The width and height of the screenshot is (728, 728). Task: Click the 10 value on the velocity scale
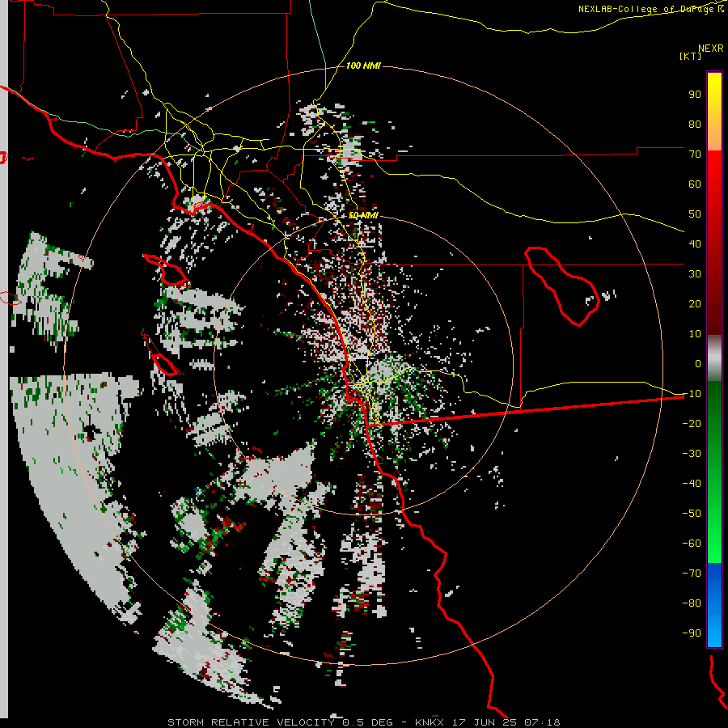pyautogui.click(x=695, y=334)
